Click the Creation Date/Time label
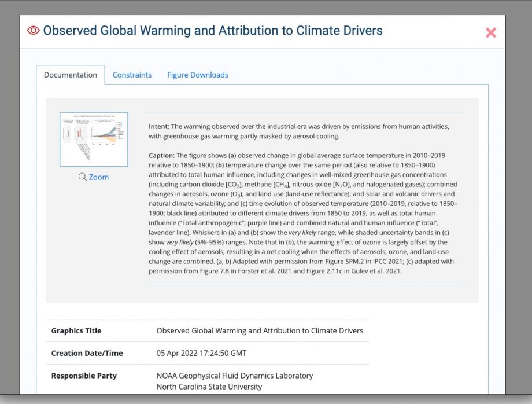532x404 pixels. (x=87, y=353)
